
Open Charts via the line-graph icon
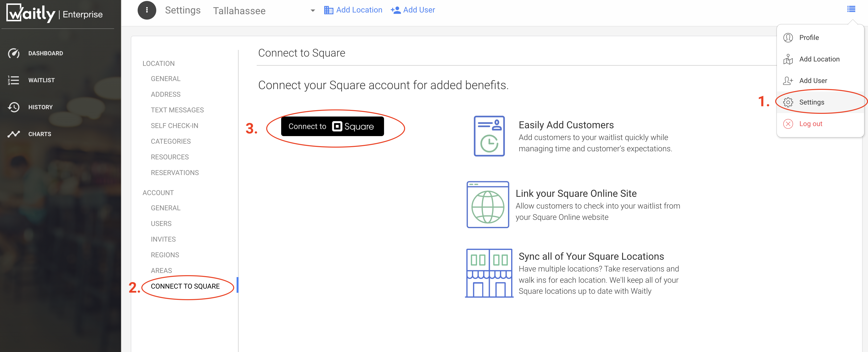pos(14,134)
